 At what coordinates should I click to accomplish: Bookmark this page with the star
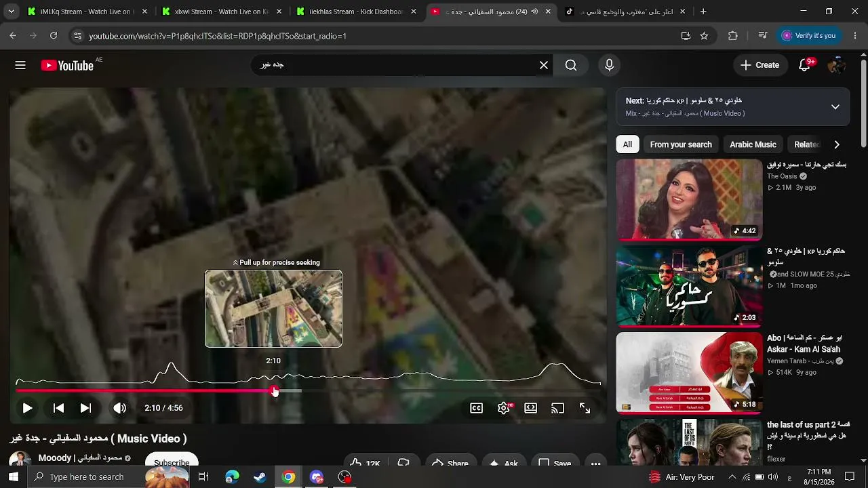pyautogui.click(x=704, y=36)
